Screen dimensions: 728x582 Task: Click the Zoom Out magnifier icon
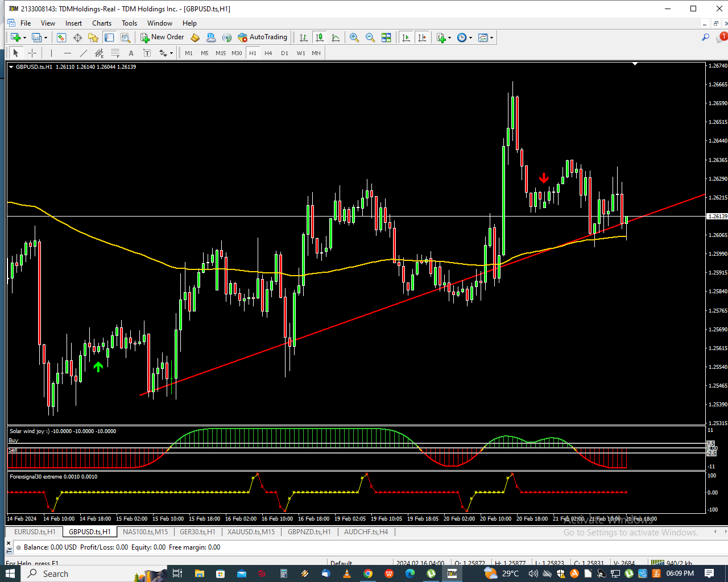click(x=370, y=38)
